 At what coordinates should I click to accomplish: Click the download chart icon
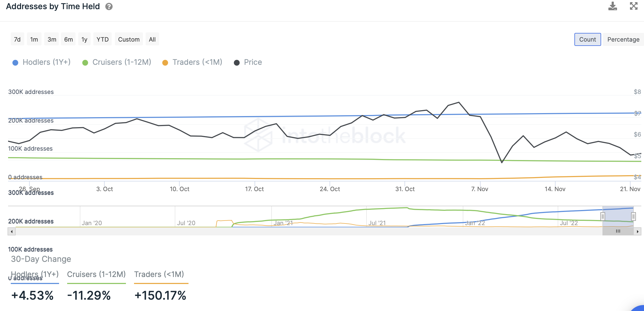tap(612, 6)
